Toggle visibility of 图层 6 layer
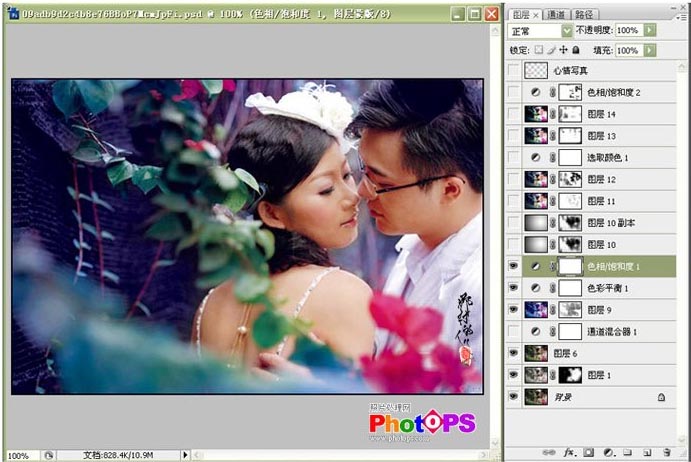Viewport: 691px width, 462px height. (x=514, y=353)
